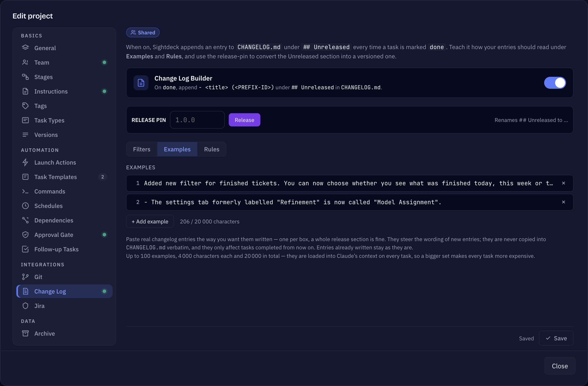Image resolution: width=588 pixels, height=386 pixels.
Task: Click the RELEASE PIN label
Action: coord(149,120)
